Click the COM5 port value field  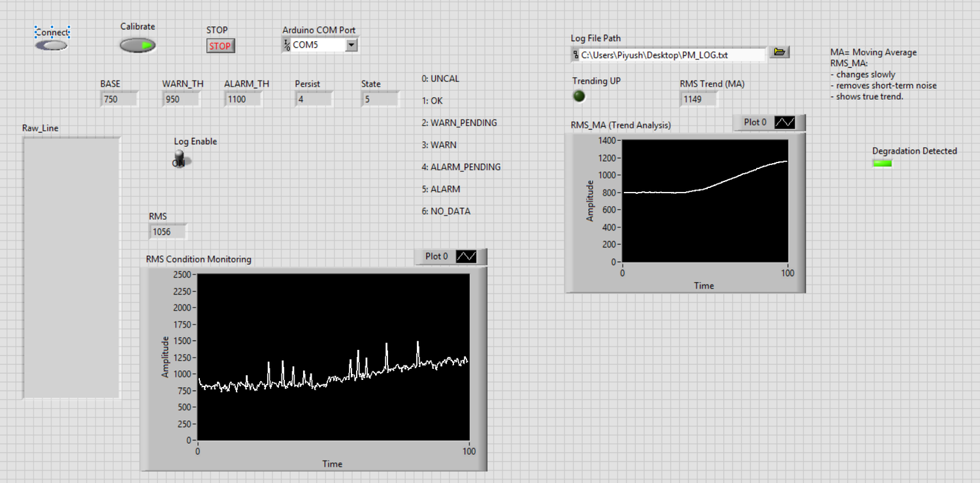(318, 45)
